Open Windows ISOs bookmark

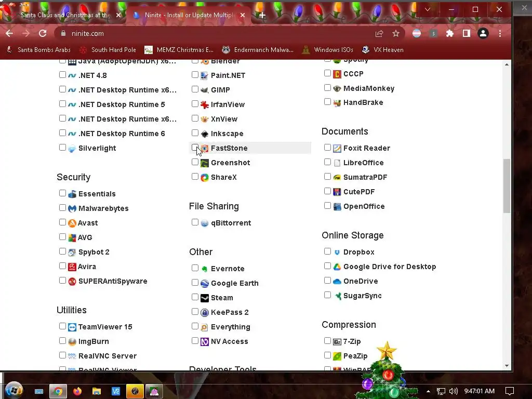[328, 50]
